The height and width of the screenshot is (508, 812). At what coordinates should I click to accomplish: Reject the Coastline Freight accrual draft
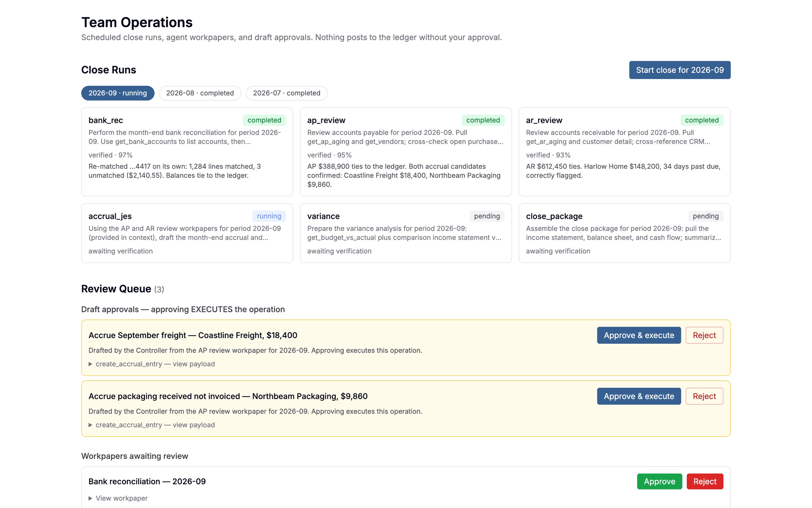click(704, 335)
